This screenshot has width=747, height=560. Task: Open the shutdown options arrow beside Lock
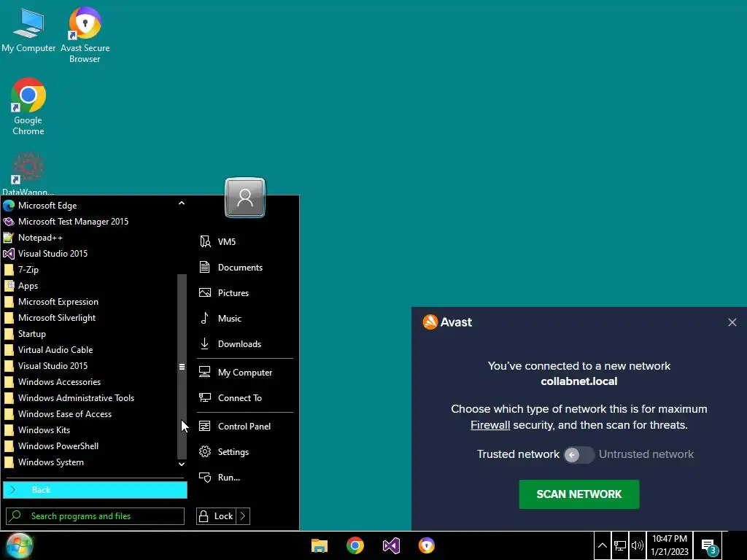click(243, 516)
